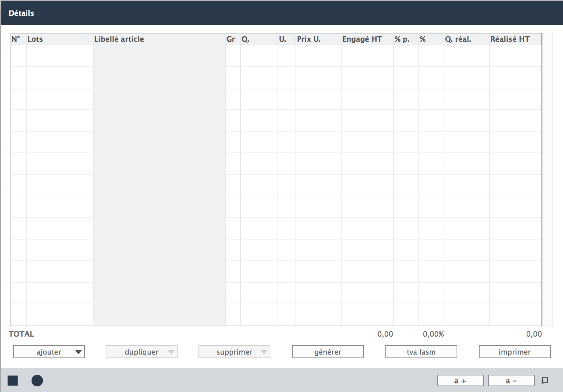Open the dupliquer dropdown menu
The height and width of the screenshot is (392, 563).
[142, 352]
